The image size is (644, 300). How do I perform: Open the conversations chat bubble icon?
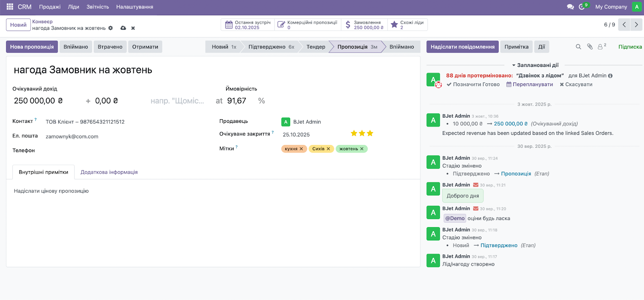tap(570, 7)
